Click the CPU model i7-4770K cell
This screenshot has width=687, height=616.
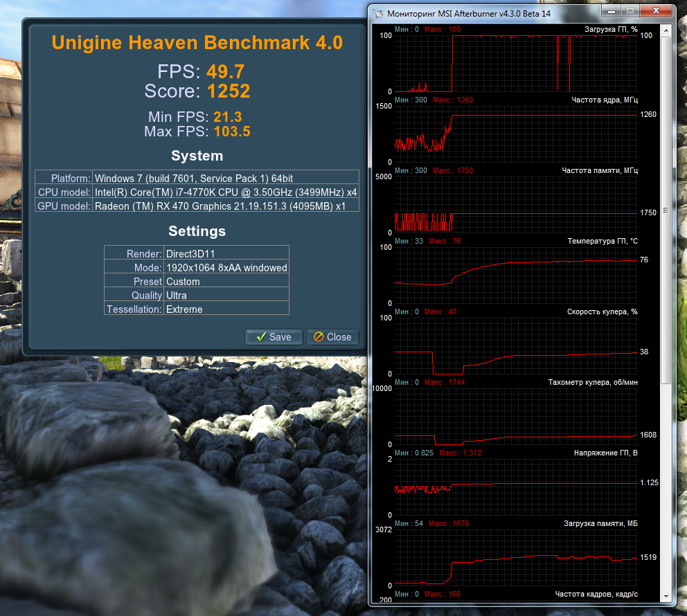tap(226, 192)
